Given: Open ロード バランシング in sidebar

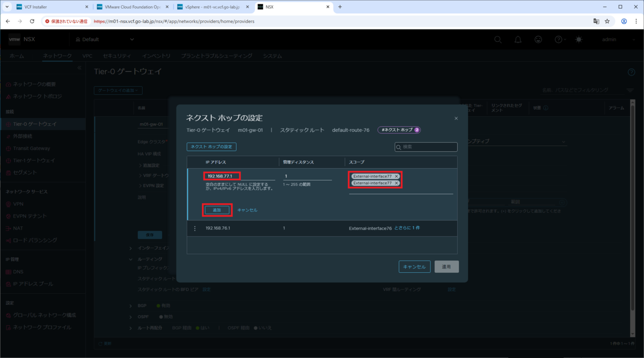Looking at the screenshot, I should pyautogui.click(x=35, y=240).
